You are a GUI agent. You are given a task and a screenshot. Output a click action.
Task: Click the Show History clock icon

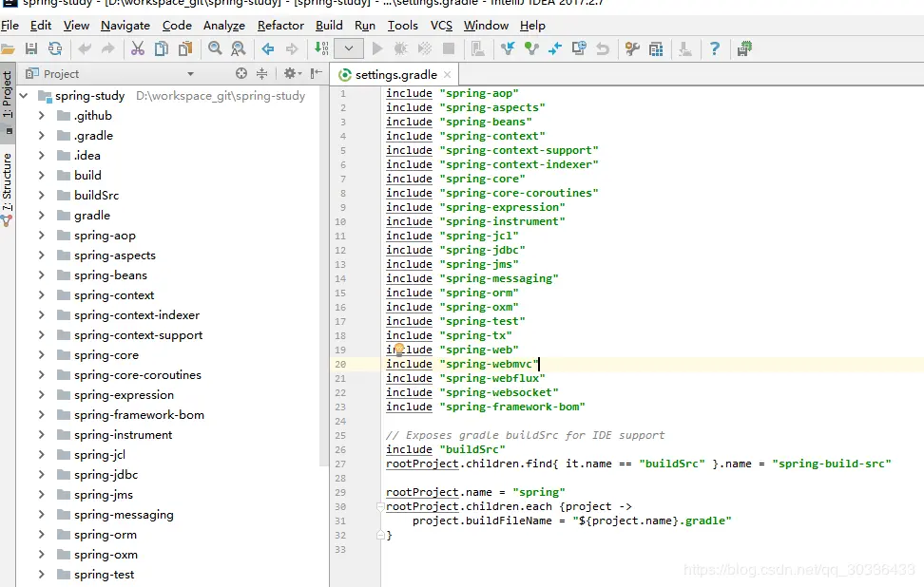[579, 48]
